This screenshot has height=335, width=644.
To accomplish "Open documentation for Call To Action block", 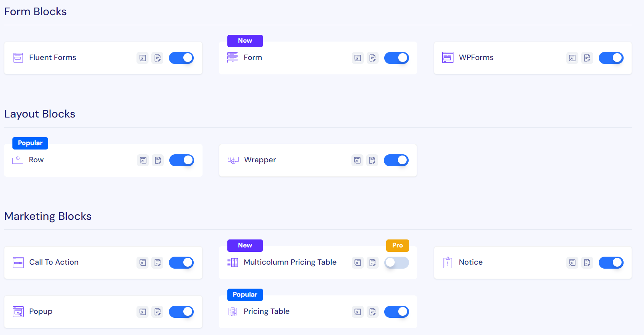I will click(x=158, y=263).
